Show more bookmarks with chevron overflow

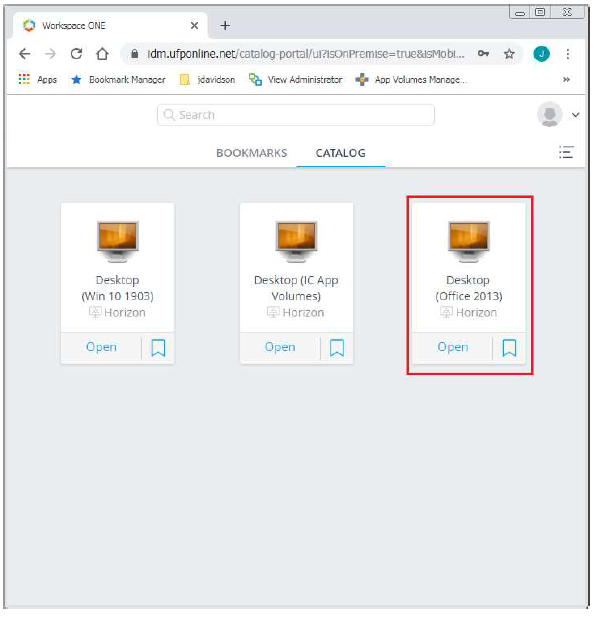pyautogui.click(x=567, y=80)
